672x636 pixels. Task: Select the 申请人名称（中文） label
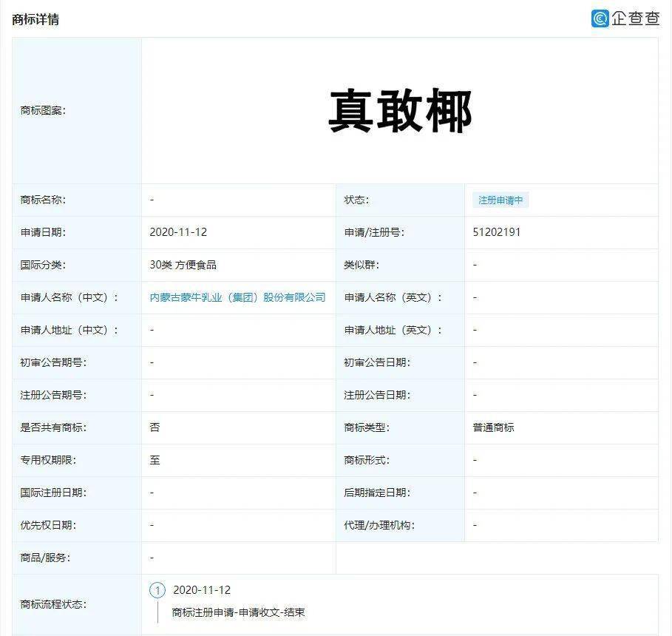69,297
